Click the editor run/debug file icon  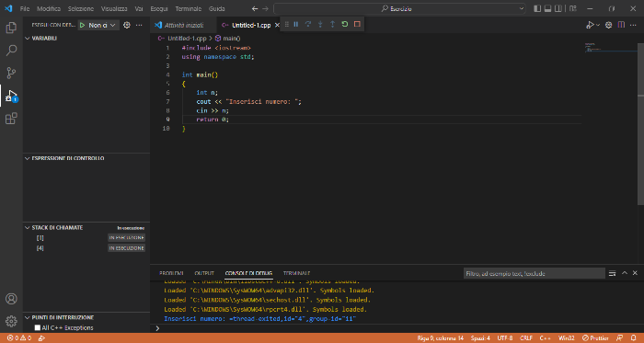590,25
